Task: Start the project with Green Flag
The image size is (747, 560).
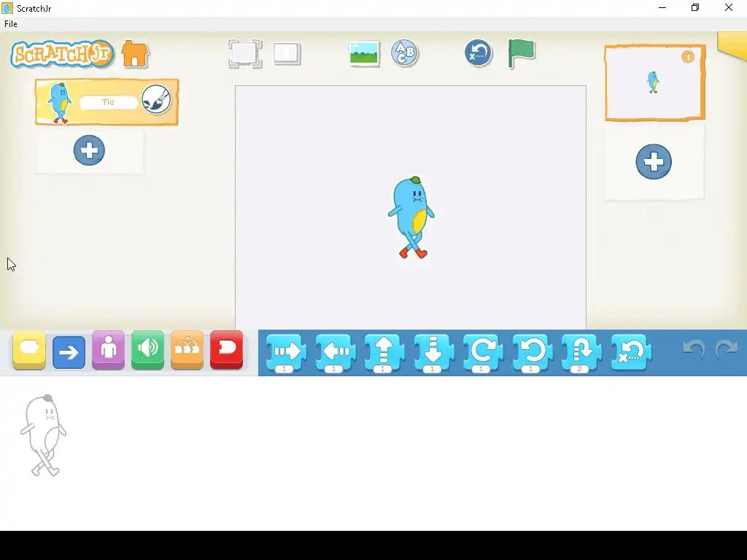Action: coord(522,52)
